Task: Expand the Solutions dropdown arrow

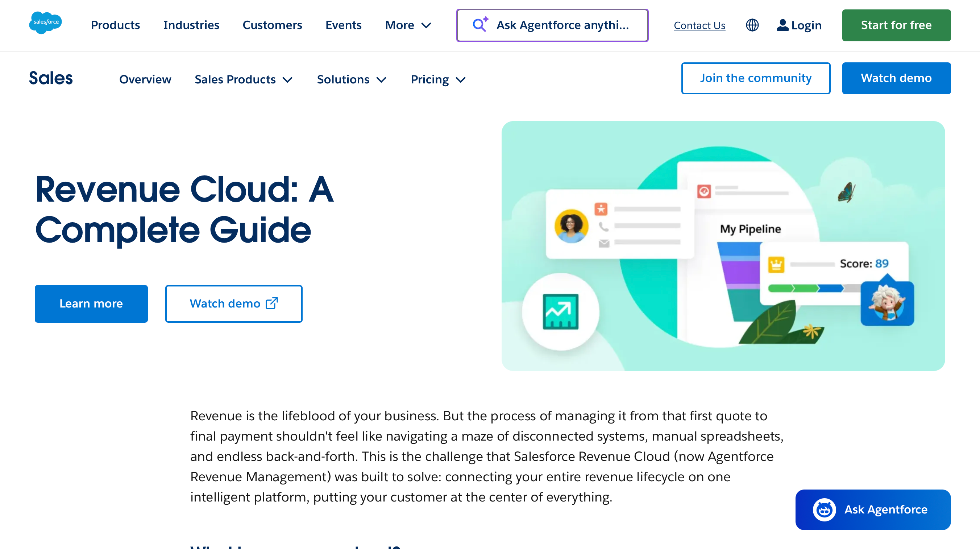Action: click(x=381, y=79)
